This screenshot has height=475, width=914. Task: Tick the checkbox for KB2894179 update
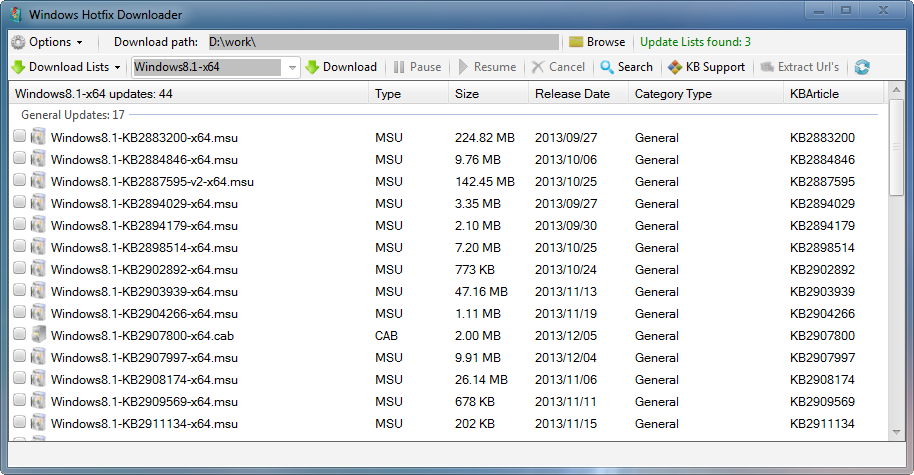(19, 224)
